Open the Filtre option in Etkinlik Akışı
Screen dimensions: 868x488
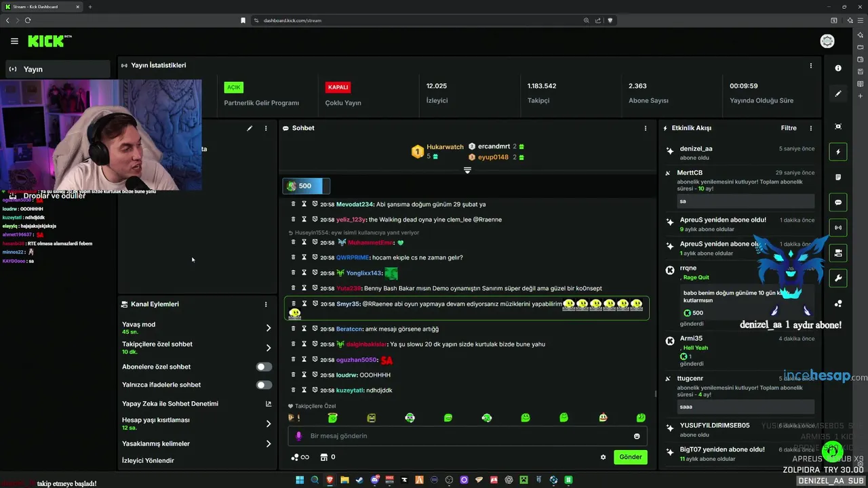pyautogui.click(x=789, y=128)
